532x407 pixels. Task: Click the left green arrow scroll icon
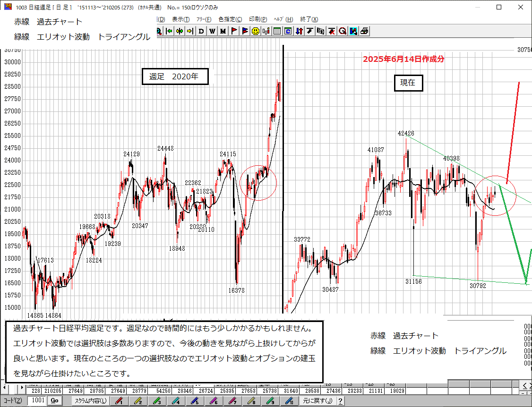169,31
